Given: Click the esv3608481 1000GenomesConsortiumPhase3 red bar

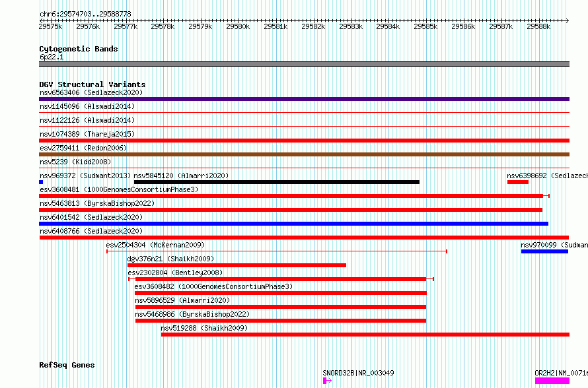Looking at the screenshot, I should [x=295, y=196].
